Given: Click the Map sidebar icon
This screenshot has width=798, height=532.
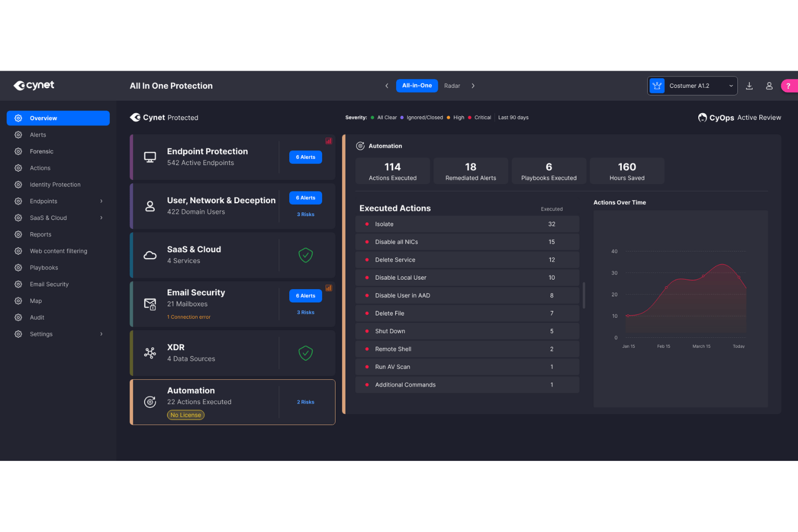Looking at the screenshot, I should [x=18, y=301].
